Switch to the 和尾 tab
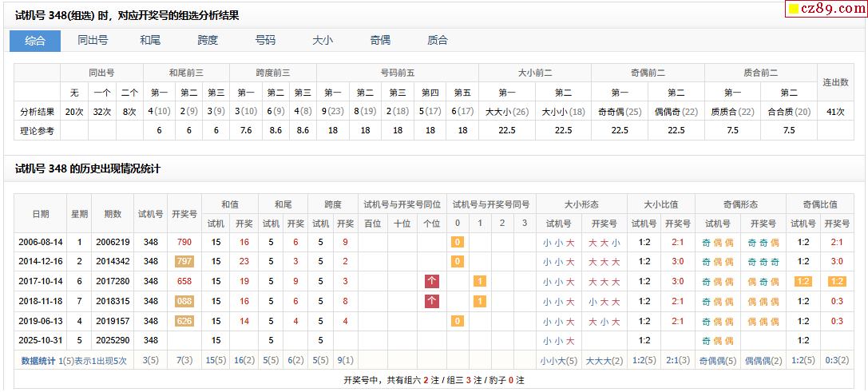Viewport: 868px width, 392px height. click(150, 41)
